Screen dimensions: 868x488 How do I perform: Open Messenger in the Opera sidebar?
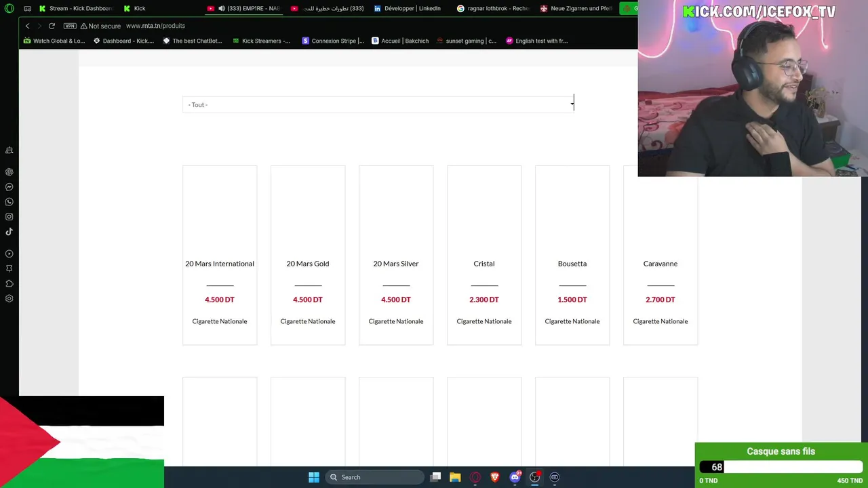tap(9, 187)
